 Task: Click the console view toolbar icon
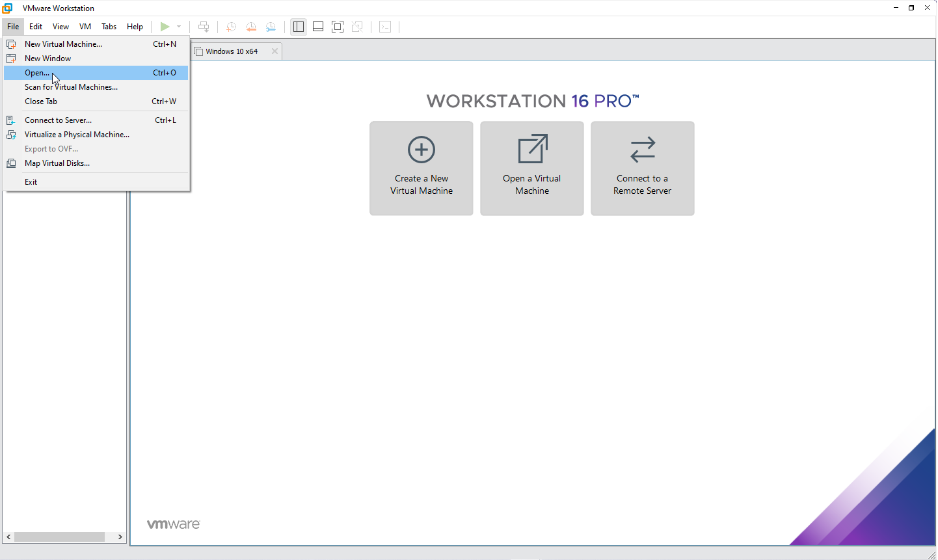click(385, 27)
